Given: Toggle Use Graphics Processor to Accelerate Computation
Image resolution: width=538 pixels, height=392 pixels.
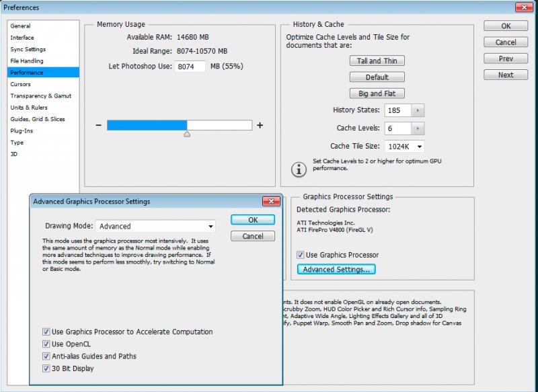Looking at the screenshot, I should [46, 331].
